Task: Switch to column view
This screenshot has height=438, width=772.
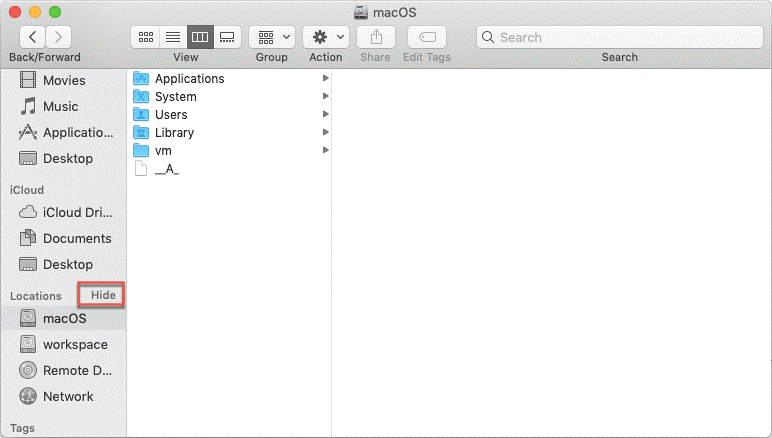Action: tap(200, 37)
